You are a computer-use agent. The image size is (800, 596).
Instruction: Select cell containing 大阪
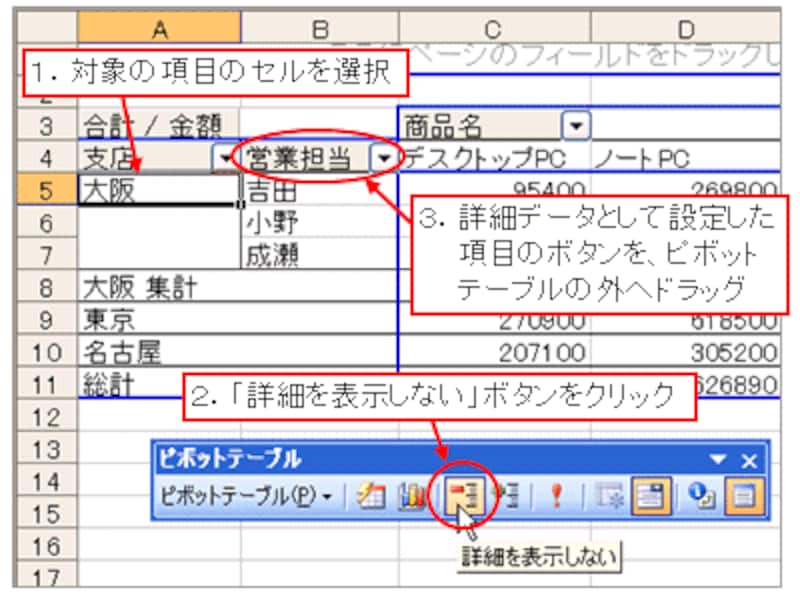click(x=159, y=190)
